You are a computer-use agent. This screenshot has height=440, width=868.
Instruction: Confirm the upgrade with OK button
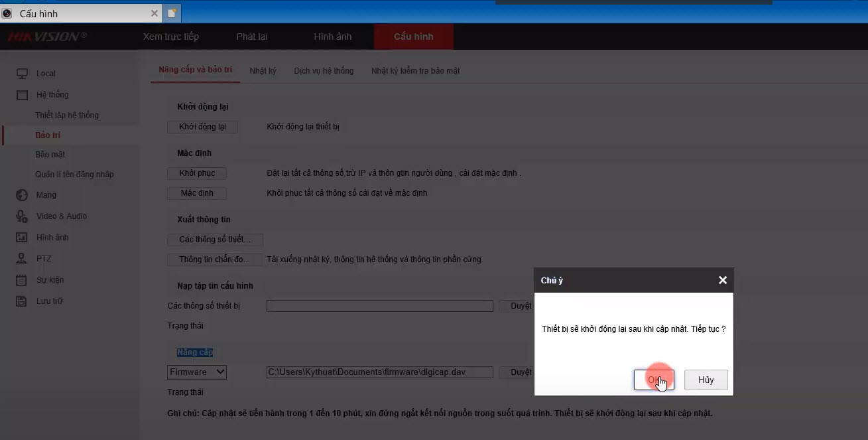654,380
